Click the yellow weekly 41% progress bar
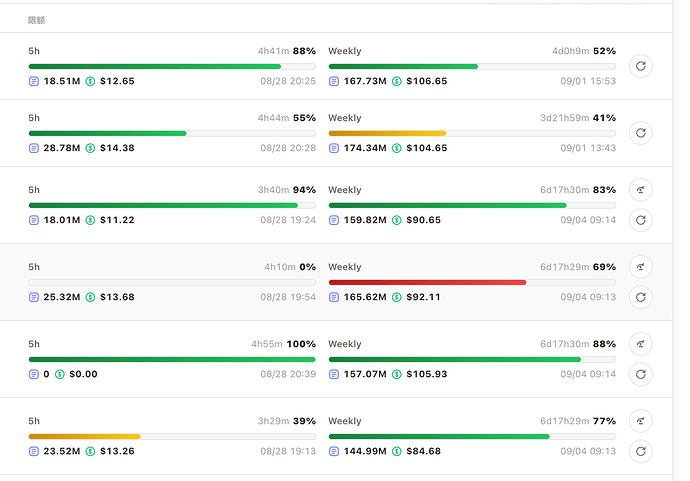 pos(472,133)
